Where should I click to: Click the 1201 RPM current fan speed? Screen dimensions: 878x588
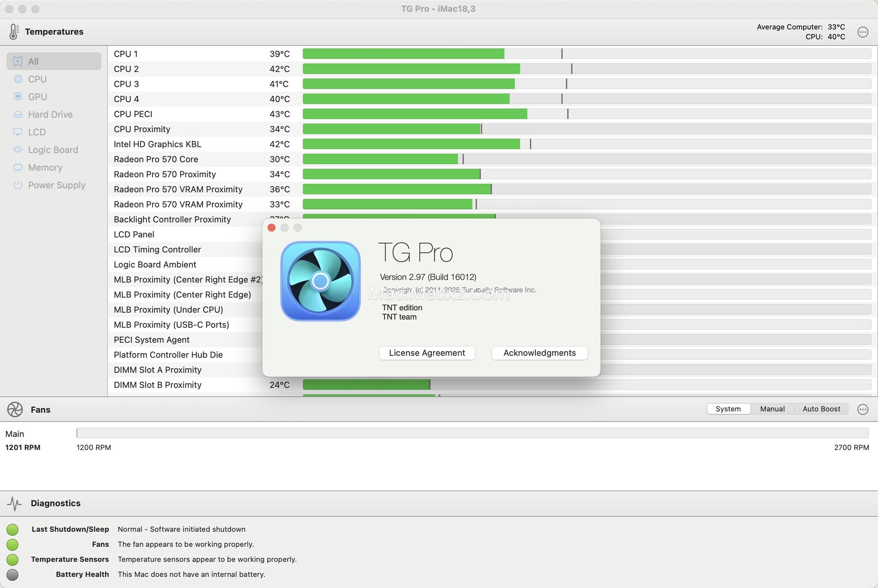(23, 448)
